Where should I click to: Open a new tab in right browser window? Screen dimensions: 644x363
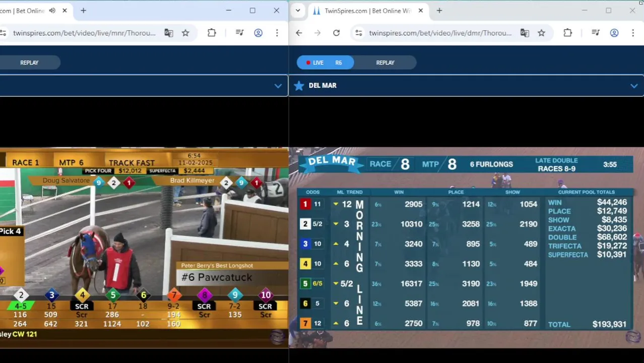[x=439, y=11]
